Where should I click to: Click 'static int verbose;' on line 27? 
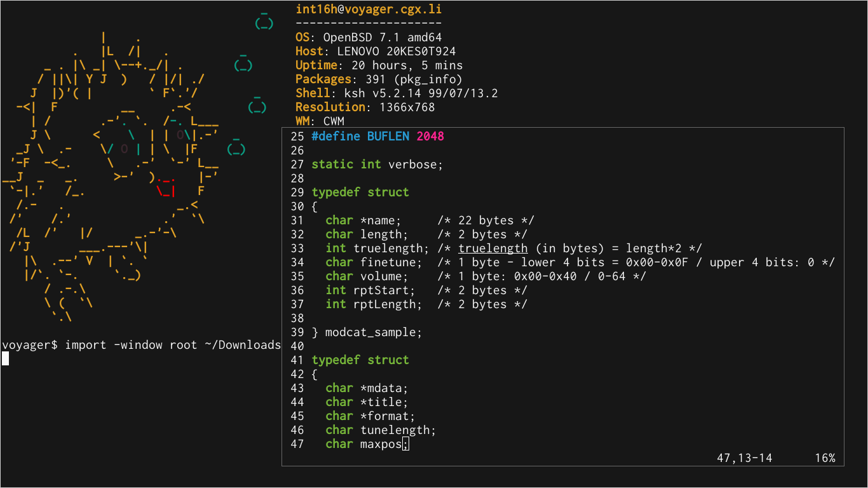[x=377, y=165]
